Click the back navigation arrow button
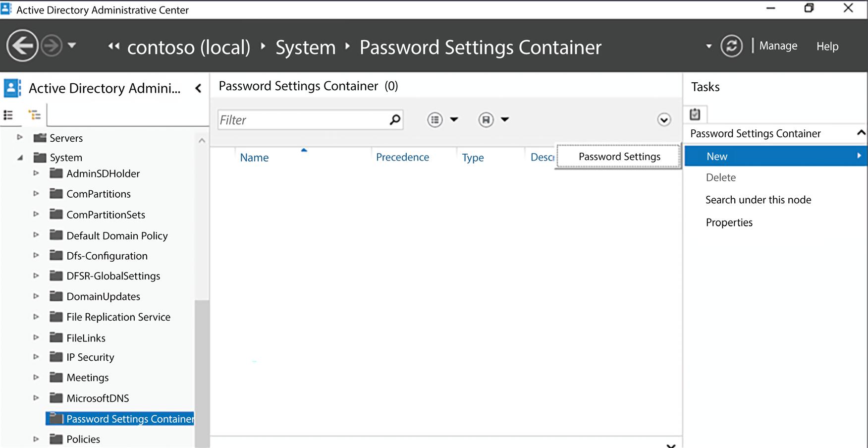Image resolution: width=868 pixels, height=448 pixels. (x=22, y=46)
